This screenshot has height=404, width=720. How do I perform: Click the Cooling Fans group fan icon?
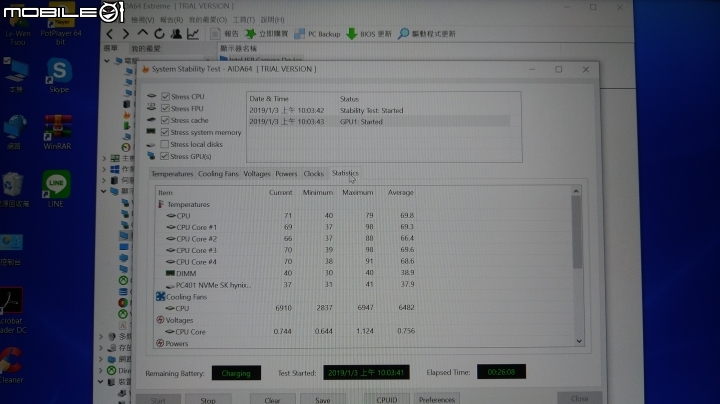coord(160,297)
